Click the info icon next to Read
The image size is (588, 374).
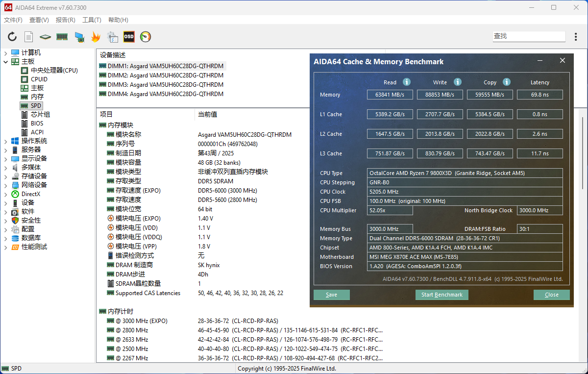pos(407,82)
